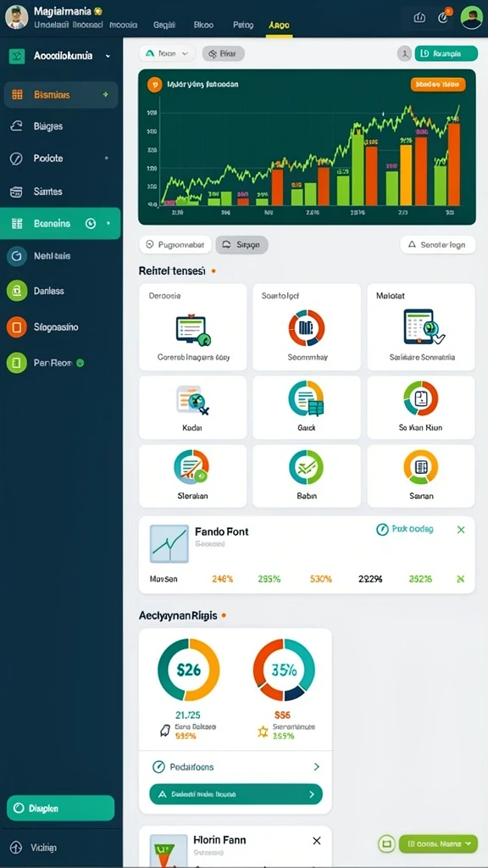Switch to the Arigo top tab
Screen dimensions: 488x868
[x=279, y=25]
